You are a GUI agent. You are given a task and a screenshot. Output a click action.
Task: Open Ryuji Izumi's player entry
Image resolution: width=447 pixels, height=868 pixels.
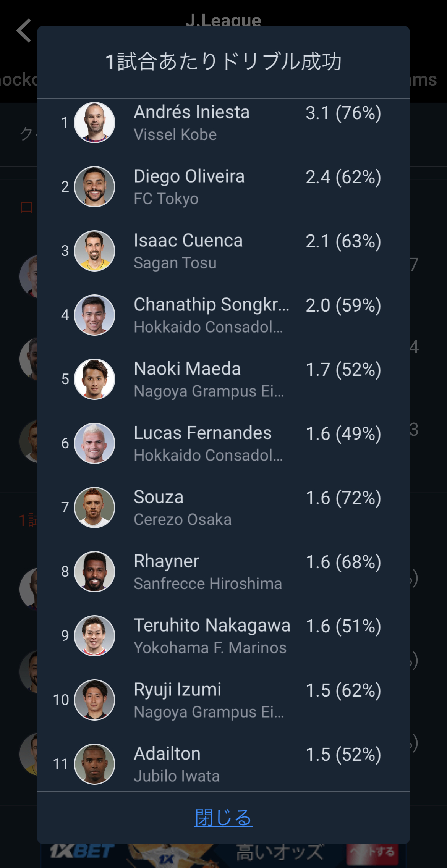178,690
